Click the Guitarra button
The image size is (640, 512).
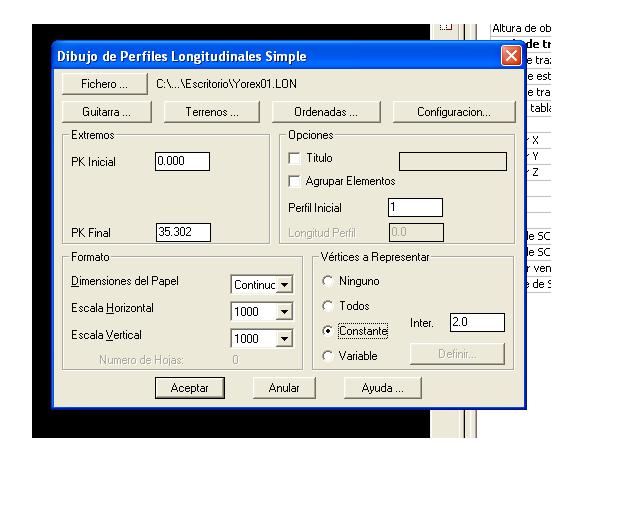[x=107, y=112]
